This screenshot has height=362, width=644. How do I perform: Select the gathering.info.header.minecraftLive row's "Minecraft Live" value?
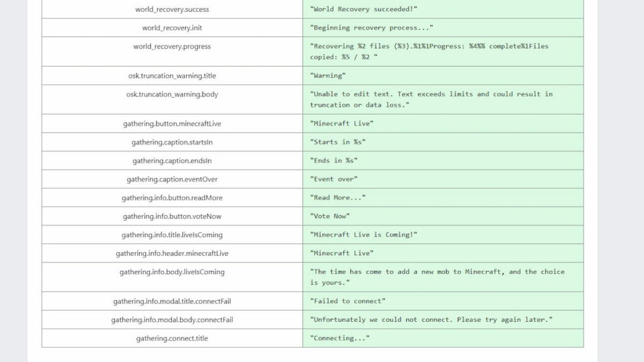click(x=341, y=253)
